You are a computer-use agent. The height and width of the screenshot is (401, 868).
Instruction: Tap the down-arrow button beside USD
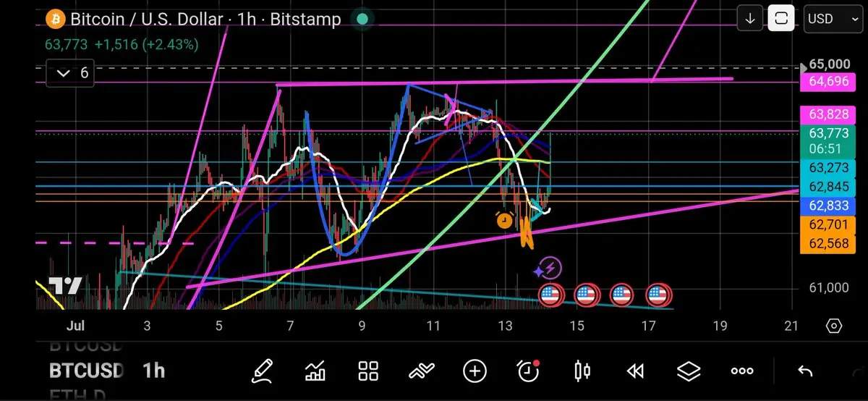pos(750,19)
